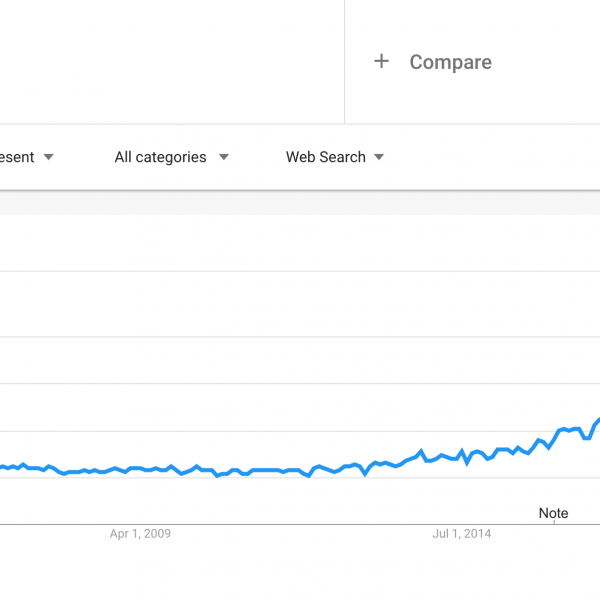This screenshot has height=600, width=600.
Task: Click the Compare card's blank area below the label
Action: 472,99
